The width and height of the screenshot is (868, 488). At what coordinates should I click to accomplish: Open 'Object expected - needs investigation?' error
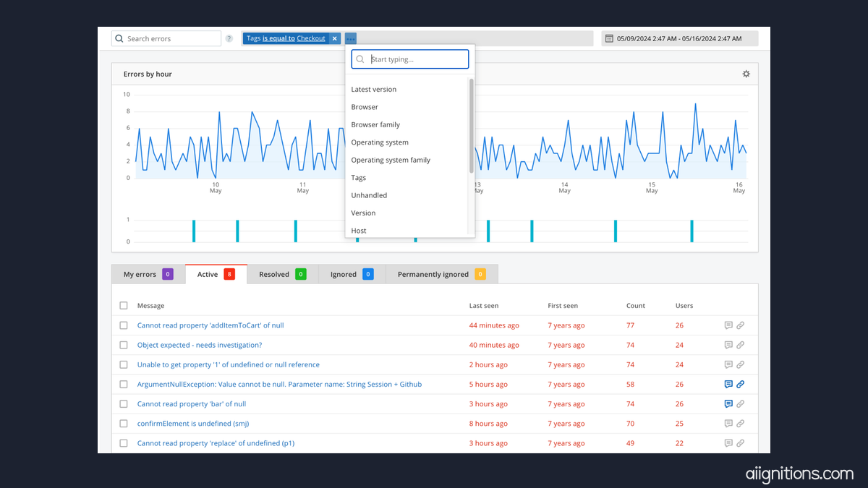coord(200,345)
